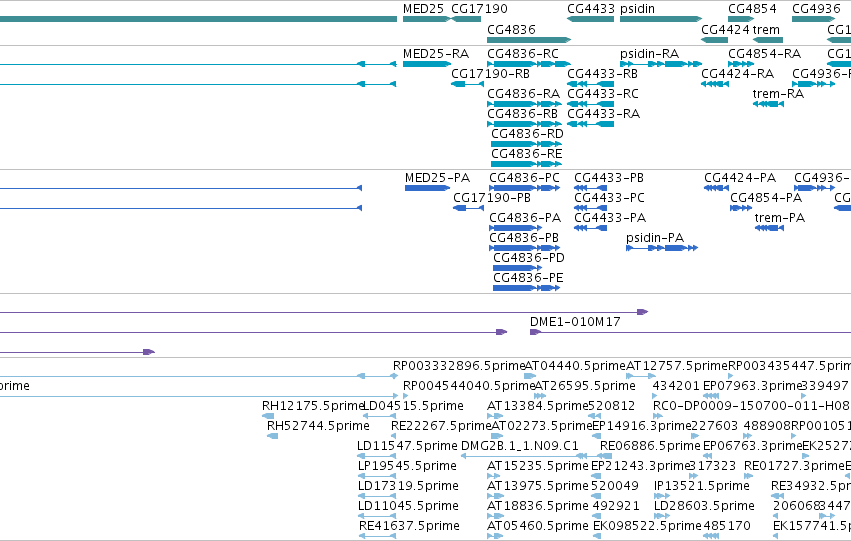The width and height of the screenshot is (851, 541).
Task: Select EST RH52744.5prime
Action: click(x=272, y=436)
